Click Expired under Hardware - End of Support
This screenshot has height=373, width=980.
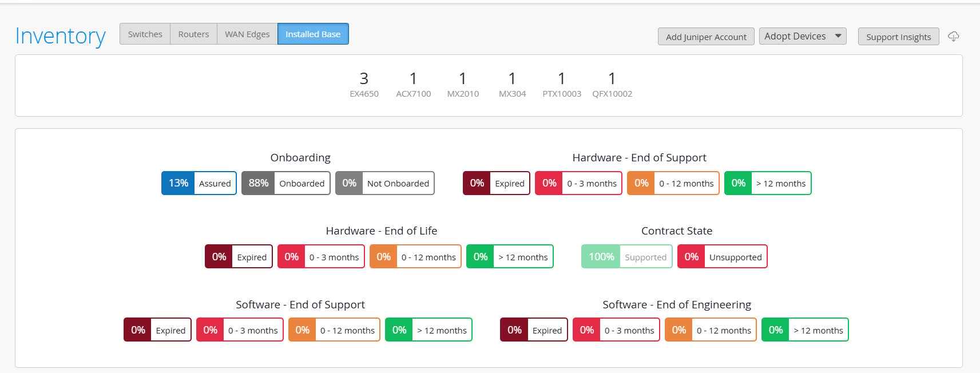tap(497, 183)
